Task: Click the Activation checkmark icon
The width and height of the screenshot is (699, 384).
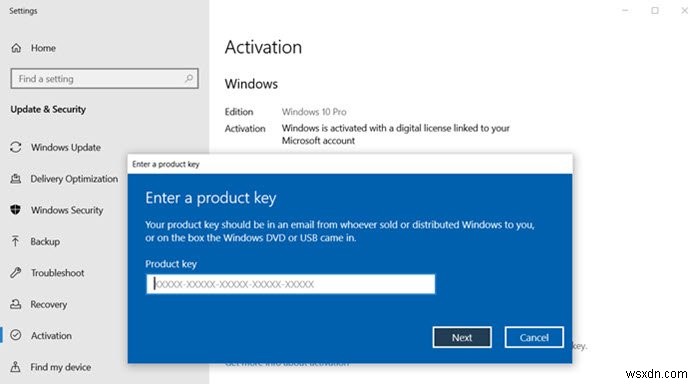Action: pyautogui.click(x=16, y=335)
